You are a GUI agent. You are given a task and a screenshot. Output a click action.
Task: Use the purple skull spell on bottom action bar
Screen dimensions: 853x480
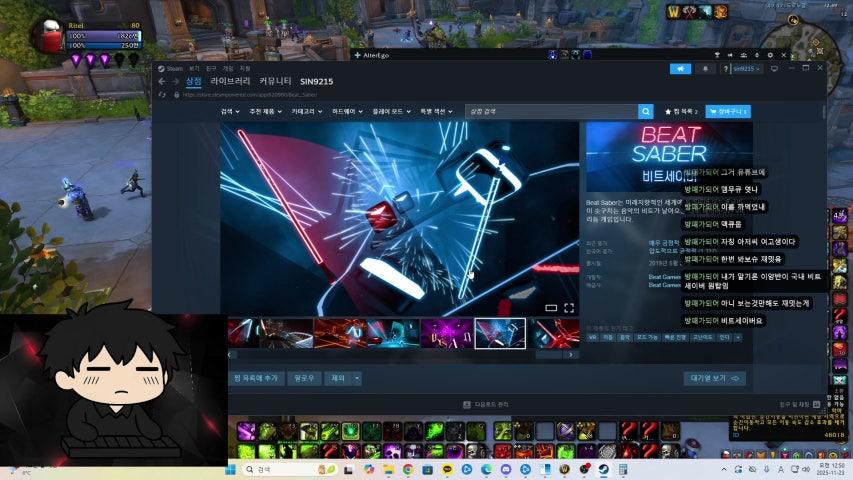pyautogui.click(x=392, y=451)
